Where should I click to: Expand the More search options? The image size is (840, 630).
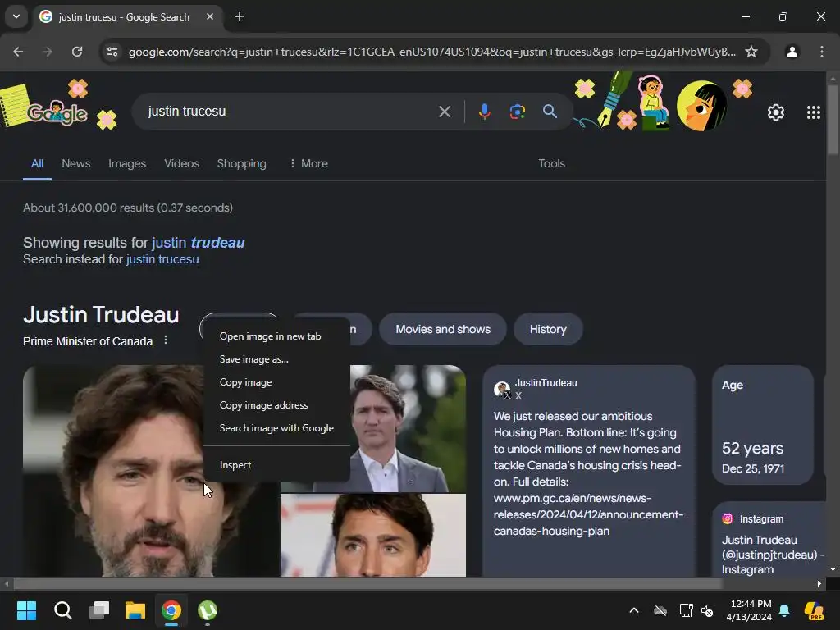click(308, 163)
